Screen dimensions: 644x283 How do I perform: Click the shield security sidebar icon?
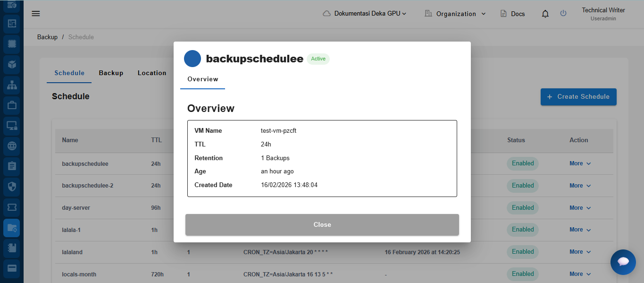12,186
